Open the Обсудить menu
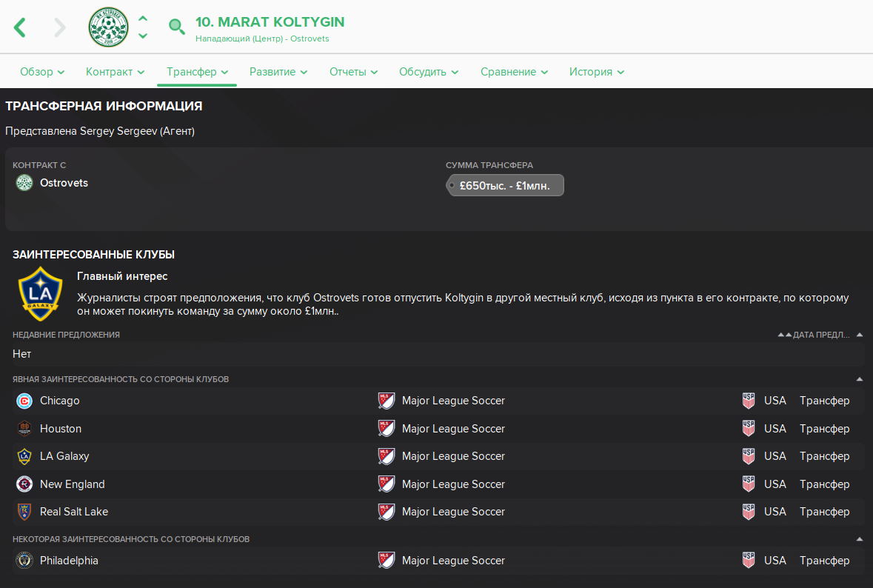The image size is (873, 588). [x=429, y=72]
